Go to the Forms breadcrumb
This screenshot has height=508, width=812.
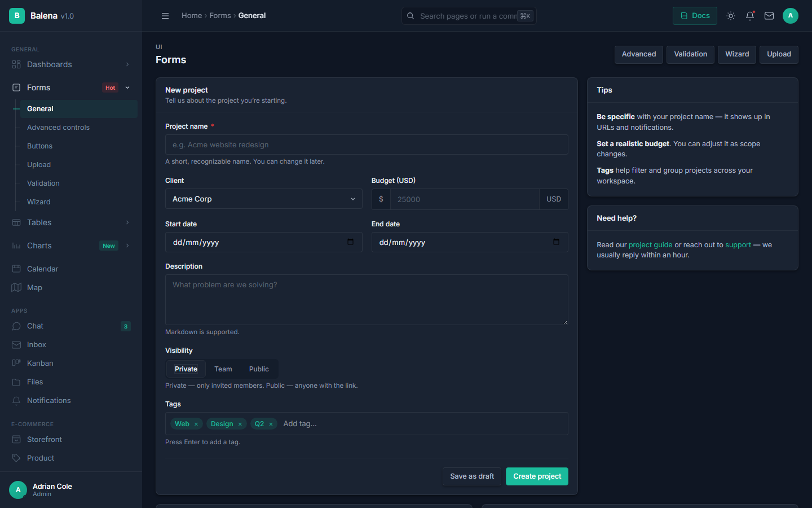[220, 16]
